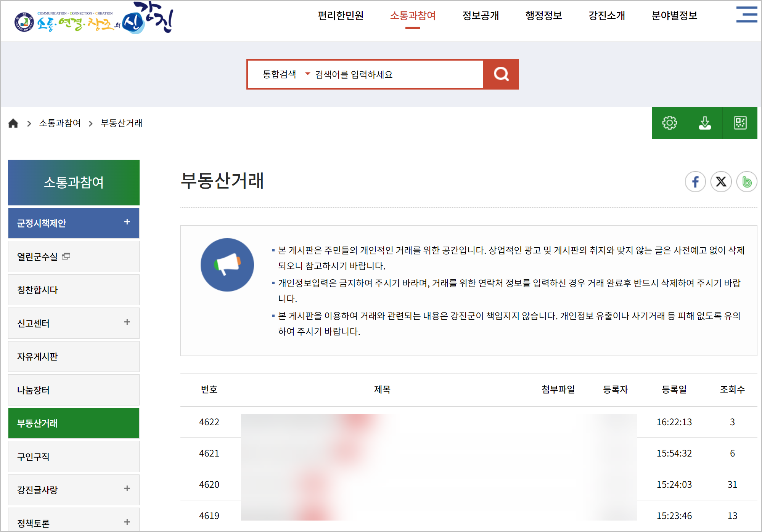Screen dimensions: 762x532
Task: Open the 편리한민원 top menu
Action: coord(341,16)
